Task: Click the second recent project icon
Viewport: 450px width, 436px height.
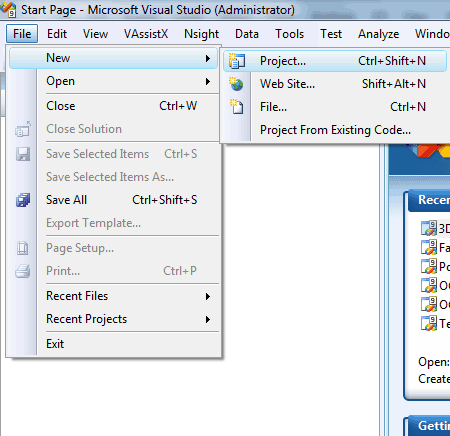Action: point(429,247)
